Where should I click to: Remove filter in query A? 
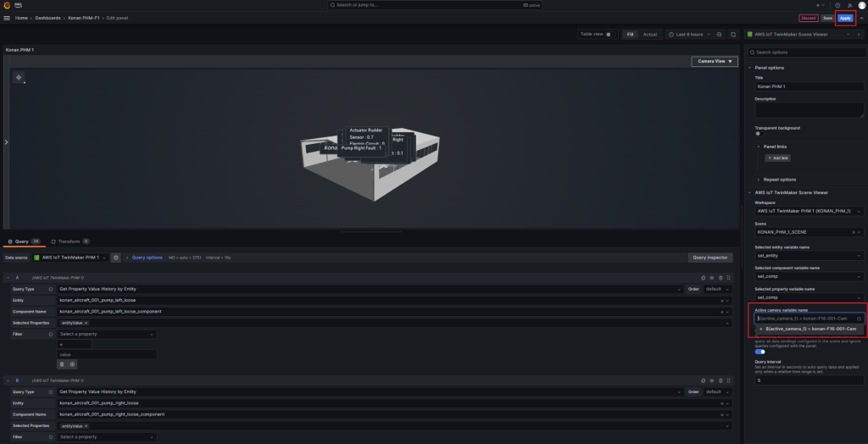tap(62, 364)
